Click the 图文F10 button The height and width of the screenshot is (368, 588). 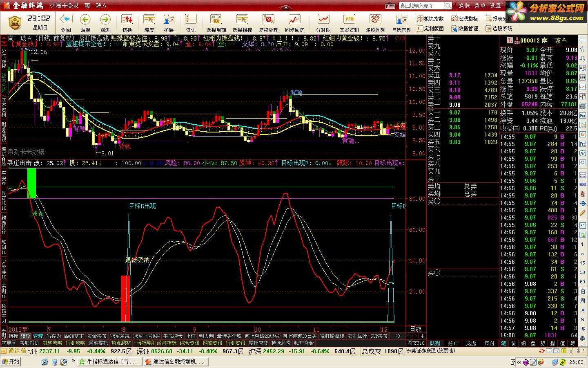[x=416, y=343]
